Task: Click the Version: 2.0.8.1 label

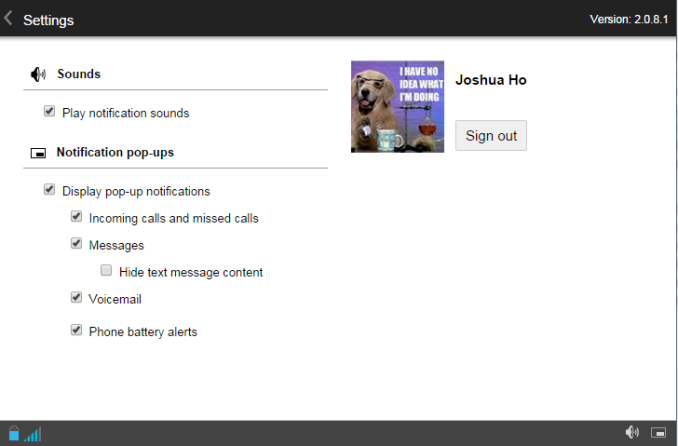Action: (x=629, y=19)
